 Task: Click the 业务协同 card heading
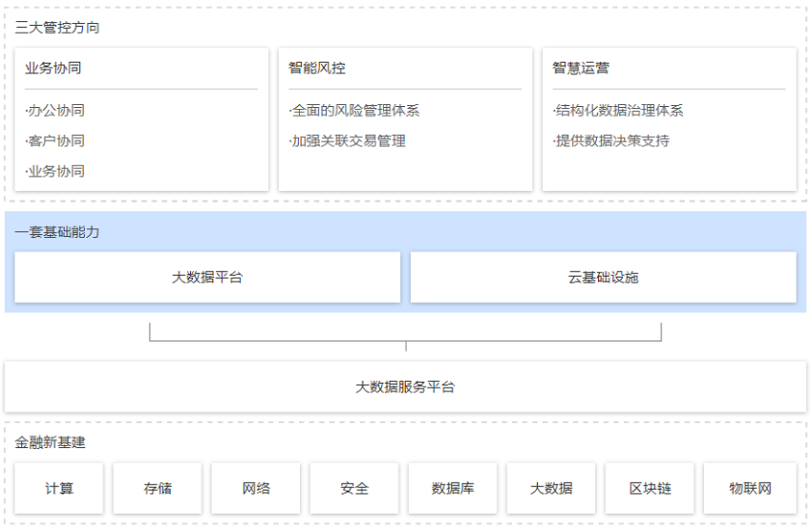[x=53, y=68]
